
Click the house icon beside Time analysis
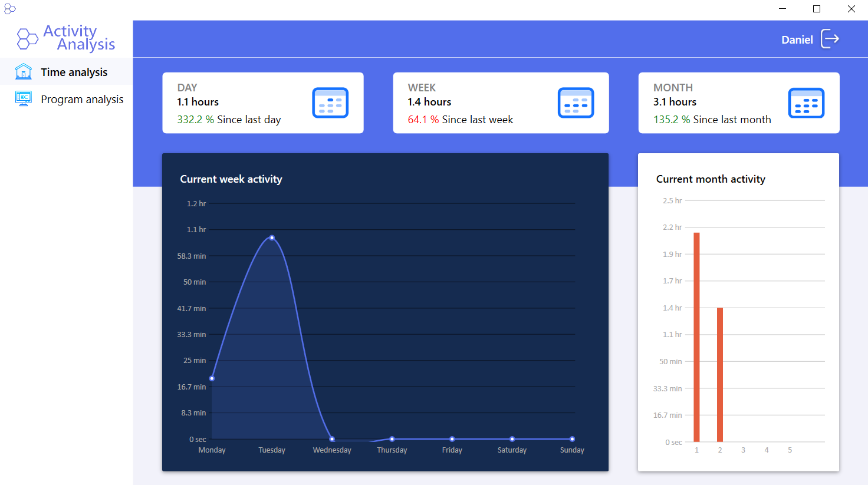pyautogui.click(x=24, y=71)
